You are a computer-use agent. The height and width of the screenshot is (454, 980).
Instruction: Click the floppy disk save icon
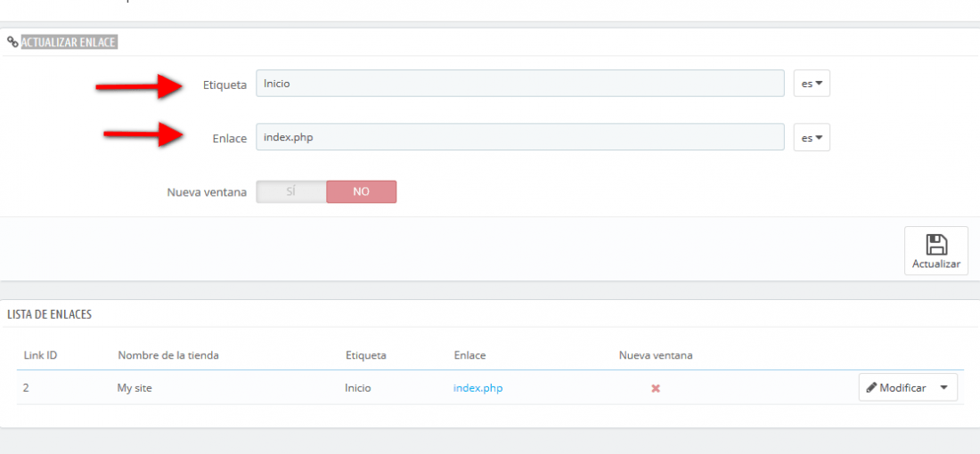point(936,244)
